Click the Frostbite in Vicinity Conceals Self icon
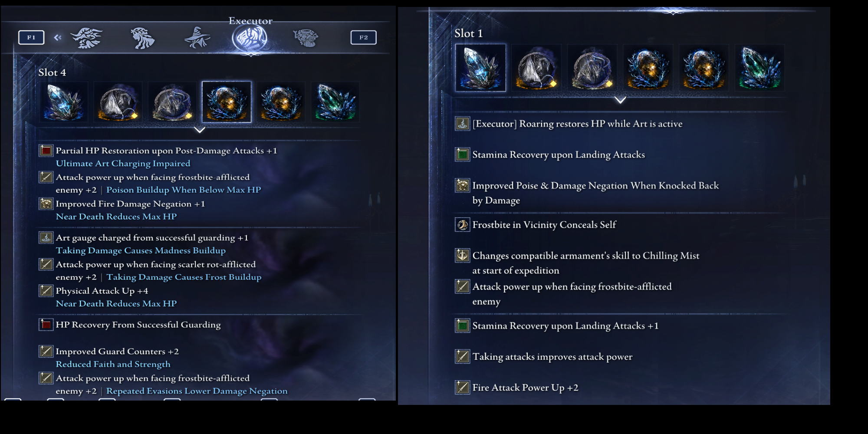This screenshot has height=434, width=868. 463,224
